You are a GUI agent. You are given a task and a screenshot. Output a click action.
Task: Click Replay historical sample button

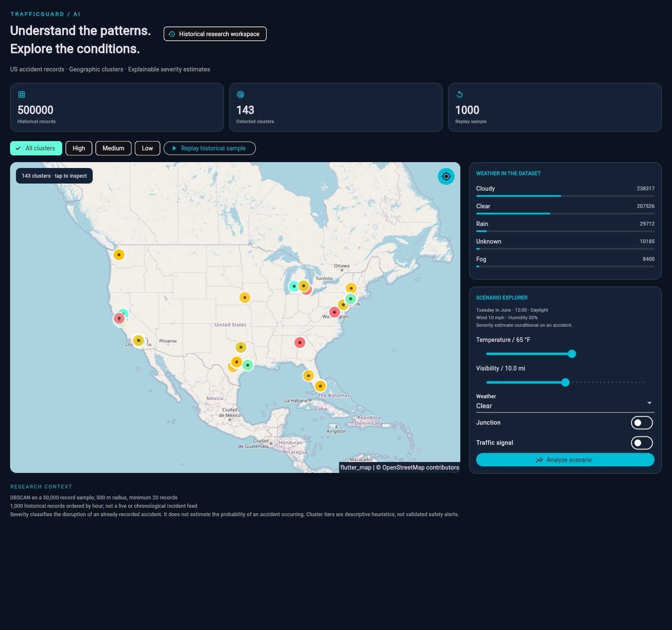coord(210,148)
